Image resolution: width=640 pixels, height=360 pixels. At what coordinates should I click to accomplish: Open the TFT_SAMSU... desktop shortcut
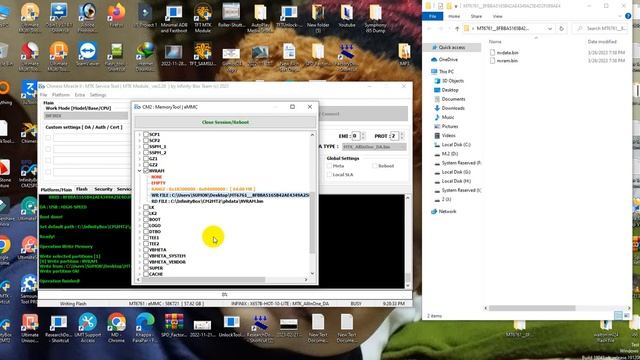coord(202,55)
